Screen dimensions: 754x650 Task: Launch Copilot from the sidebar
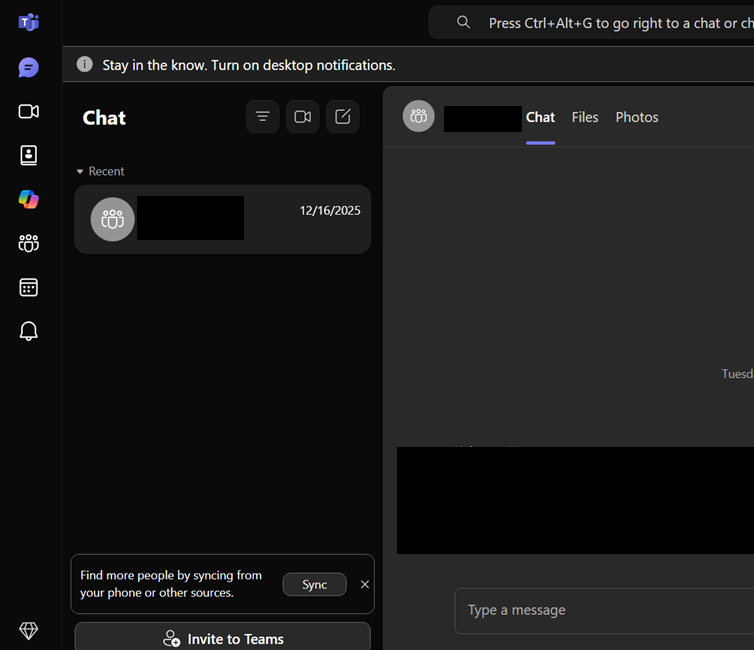28,199
